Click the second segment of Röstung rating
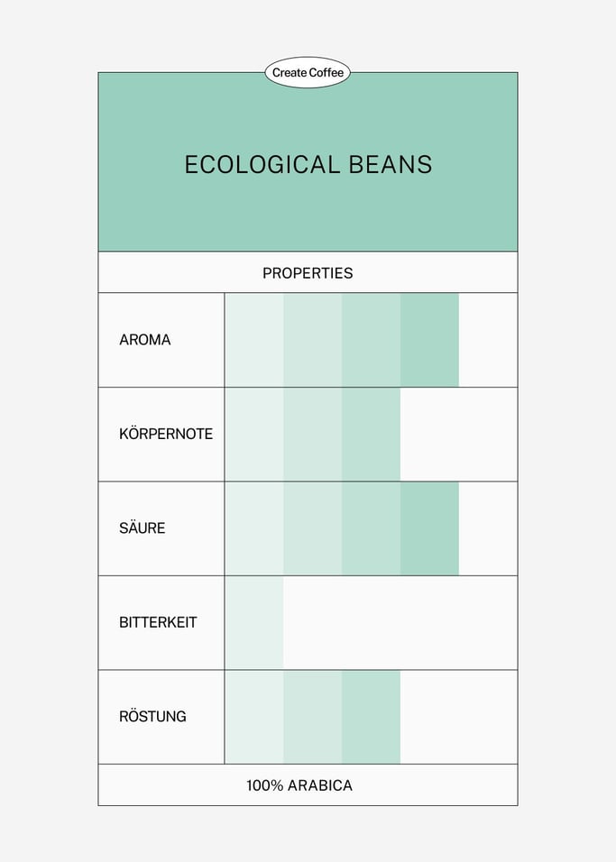Image resolution: width=616 pixels, height=862 pixels. 312,717
